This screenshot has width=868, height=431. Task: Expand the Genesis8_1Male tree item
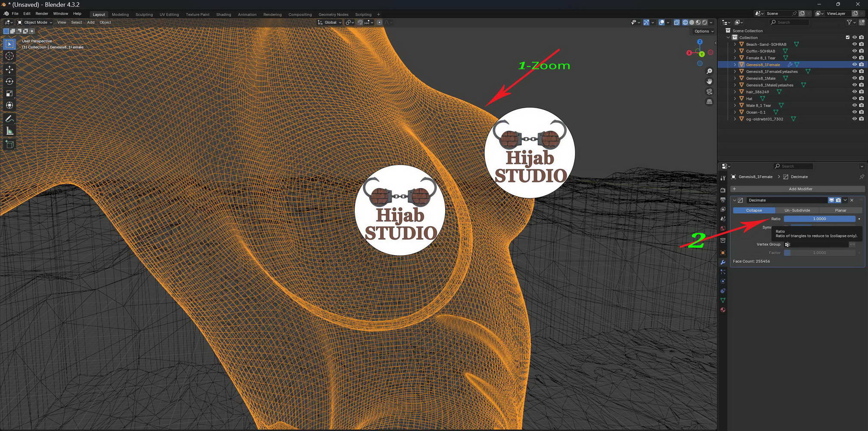[x=735, y=78]
